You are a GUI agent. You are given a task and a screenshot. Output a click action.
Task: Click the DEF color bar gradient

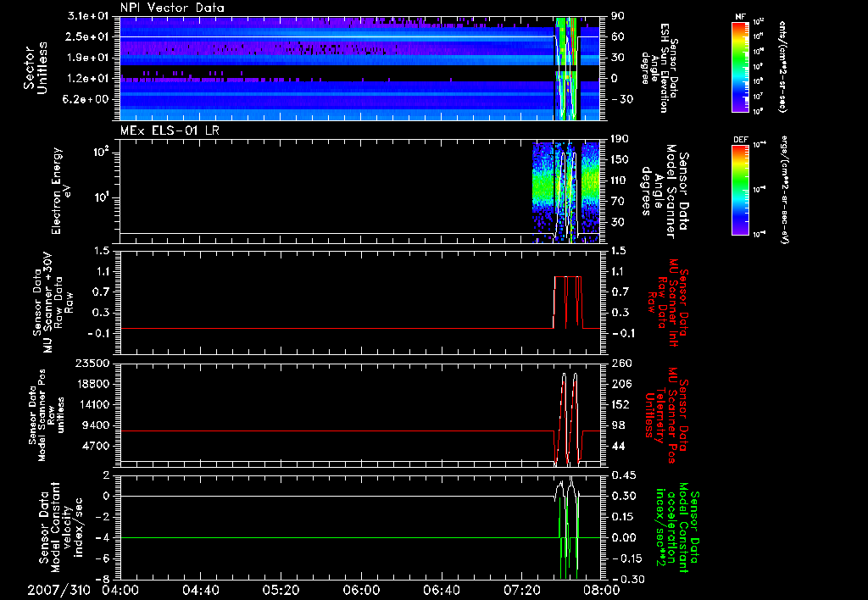(x=740, y=190)
